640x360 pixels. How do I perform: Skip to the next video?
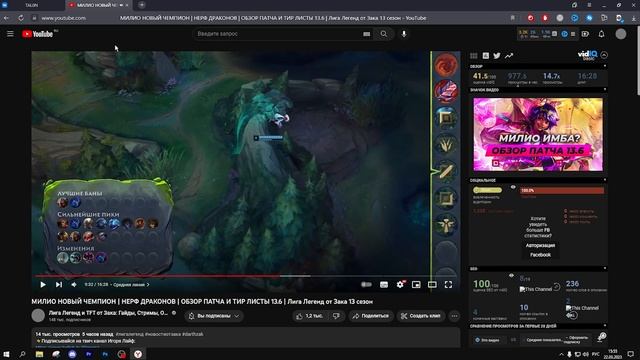tap(59, 284)
